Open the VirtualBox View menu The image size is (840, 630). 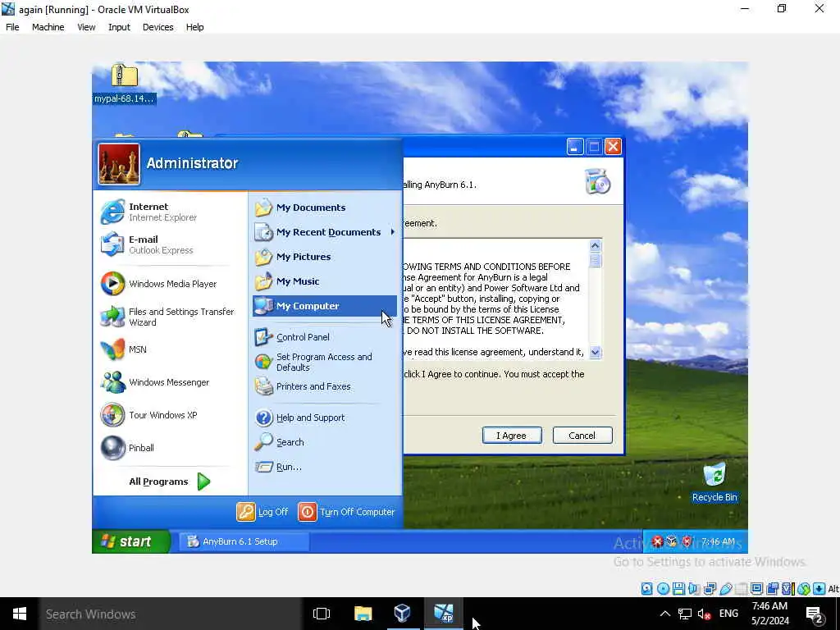86,27
